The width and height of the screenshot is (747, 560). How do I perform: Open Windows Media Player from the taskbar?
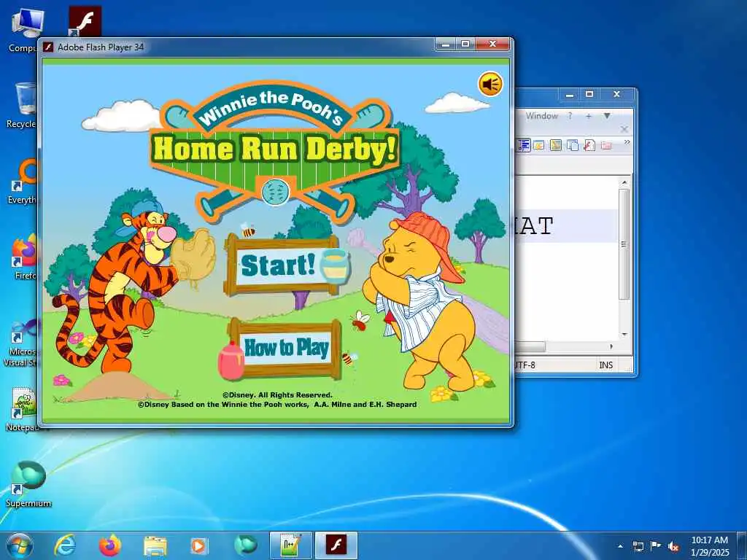(198, 545)
